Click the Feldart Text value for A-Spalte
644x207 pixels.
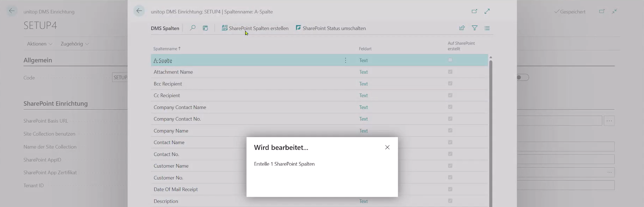[363, 60]
